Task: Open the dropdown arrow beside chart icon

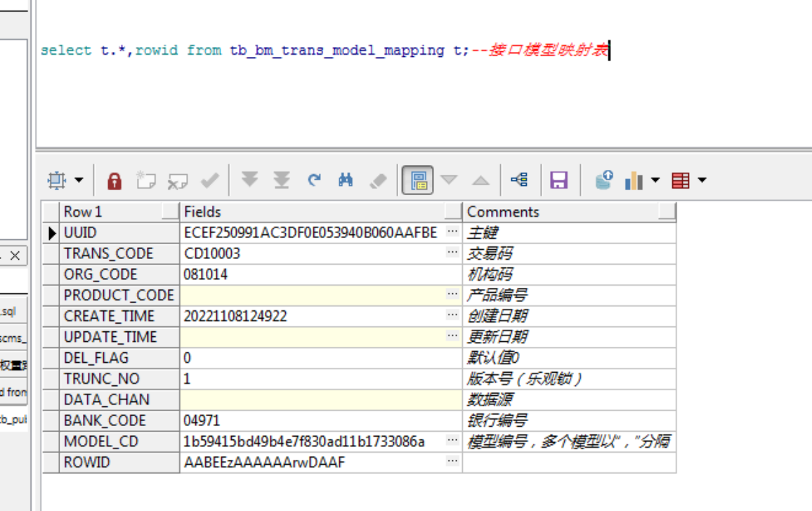Action: (655, 180)
